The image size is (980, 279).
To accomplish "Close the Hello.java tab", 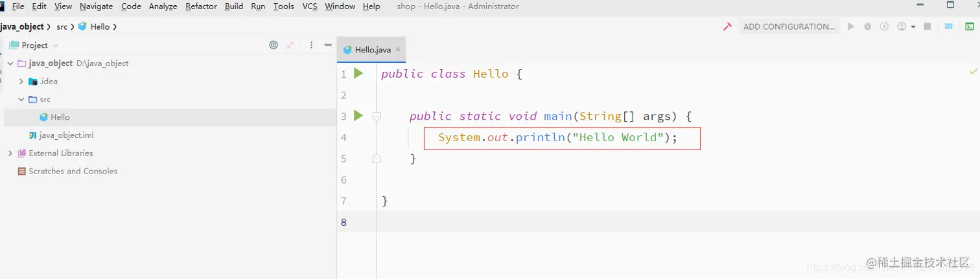I will point(398,49).
